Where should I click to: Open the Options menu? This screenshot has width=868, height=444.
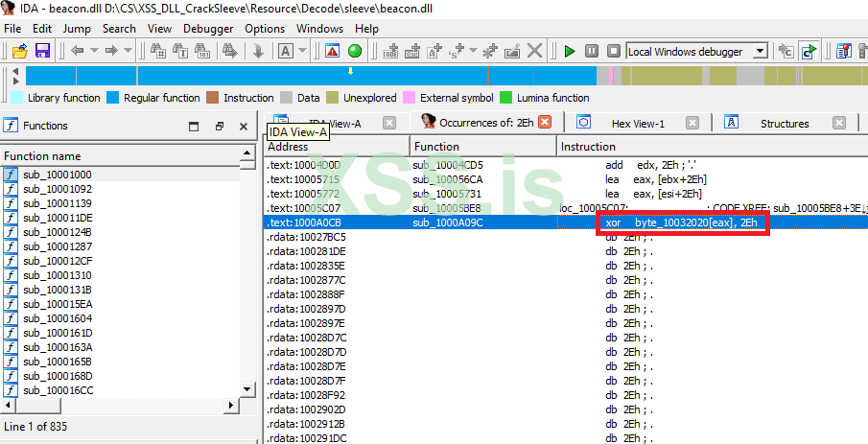click(265, 28)
